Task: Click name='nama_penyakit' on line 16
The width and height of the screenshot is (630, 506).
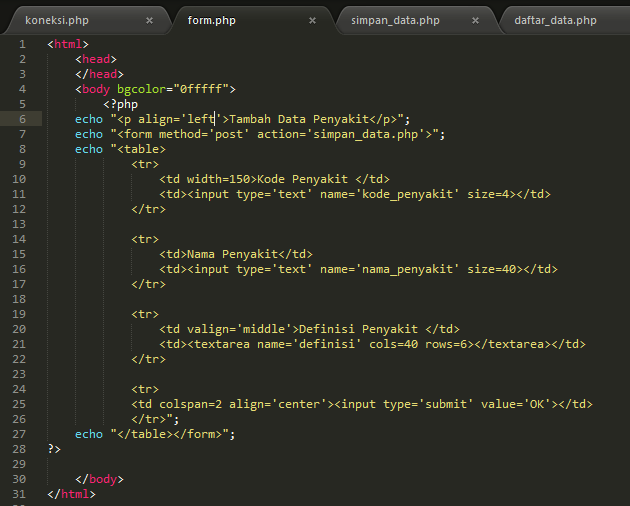Action: click(390, 269)
